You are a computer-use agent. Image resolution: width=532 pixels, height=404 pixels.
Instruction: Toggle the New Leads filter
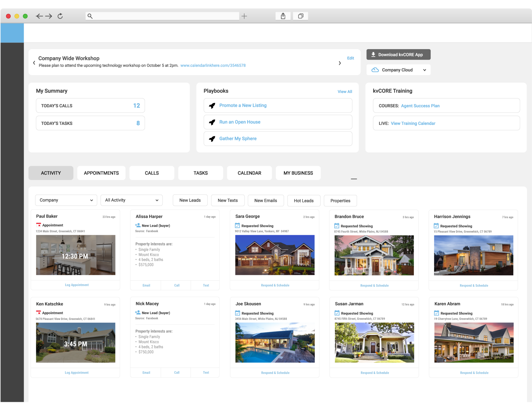(190, 200)
